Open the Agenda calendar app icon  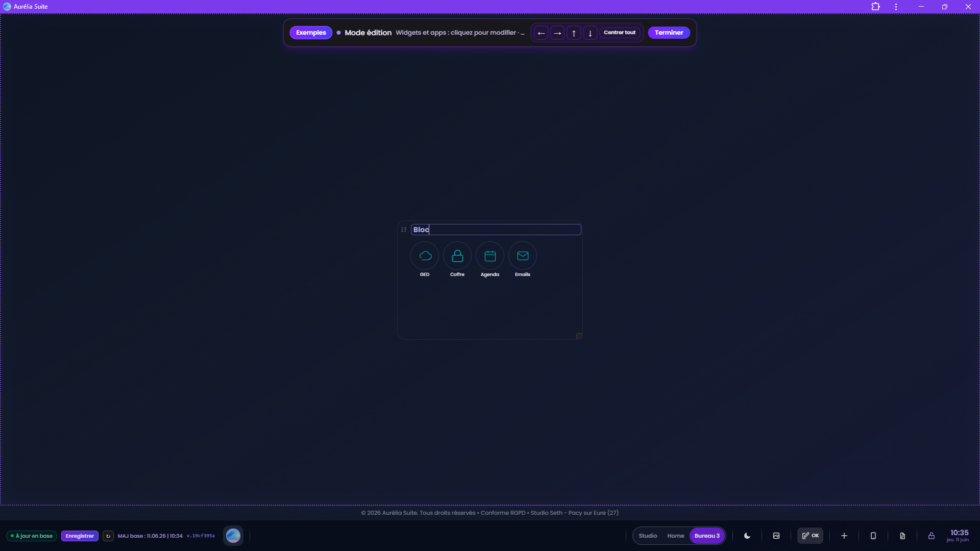[490, 256]
